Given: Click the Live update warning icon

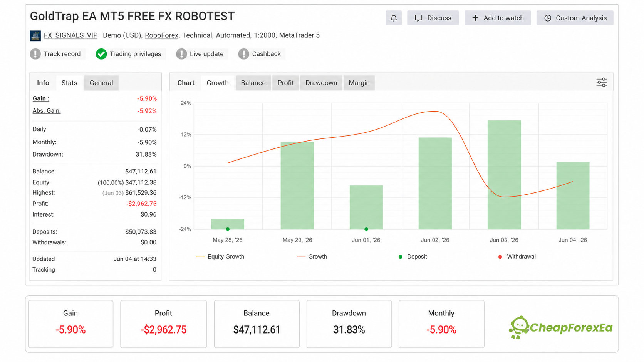Looking at the screenshot, I should tap(181, 54).
